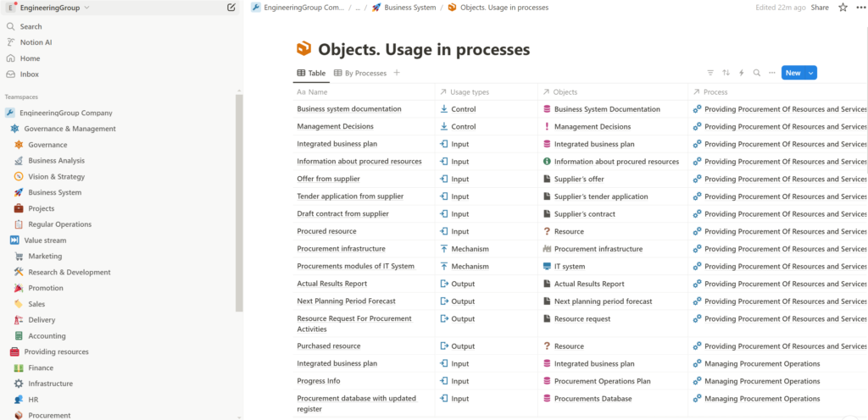This screenshot has width=868, height=420.
Task: Click the blue New button
Action: 793,73
